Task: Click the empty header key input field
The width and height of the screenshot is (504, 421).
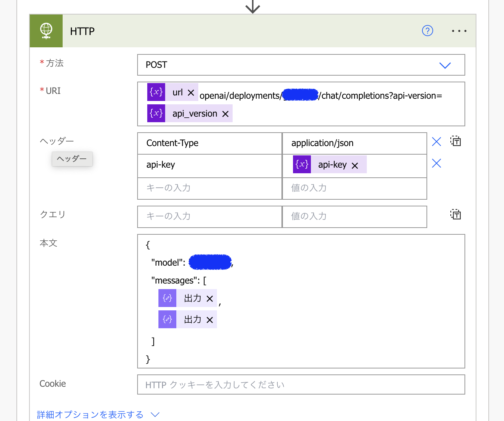Action: pos(210,188)
